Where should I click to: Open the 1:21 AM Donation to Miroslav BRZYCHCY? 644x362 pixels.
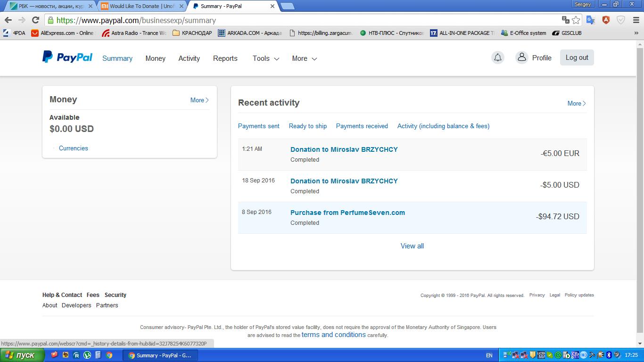[344, 149]
